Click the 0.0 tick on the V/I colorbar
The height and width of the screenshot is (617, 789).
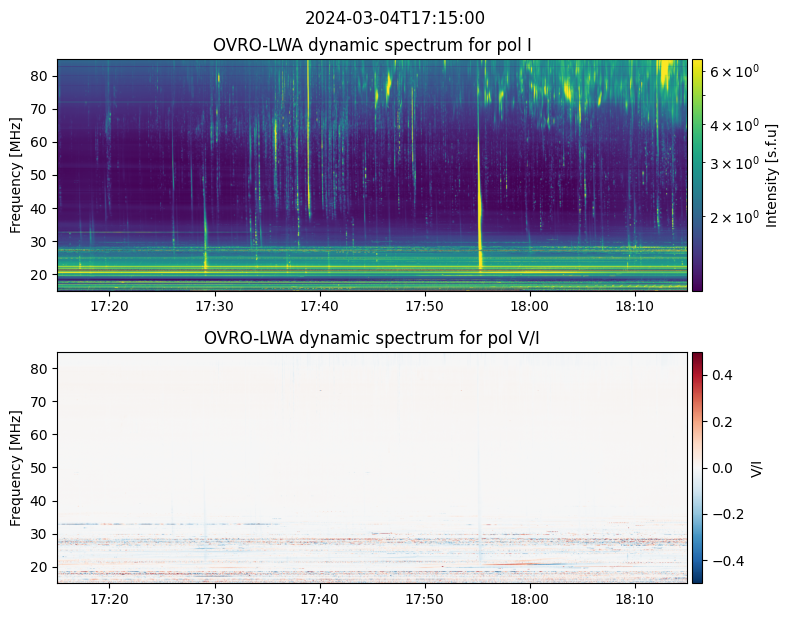click(x=722, y=467)
